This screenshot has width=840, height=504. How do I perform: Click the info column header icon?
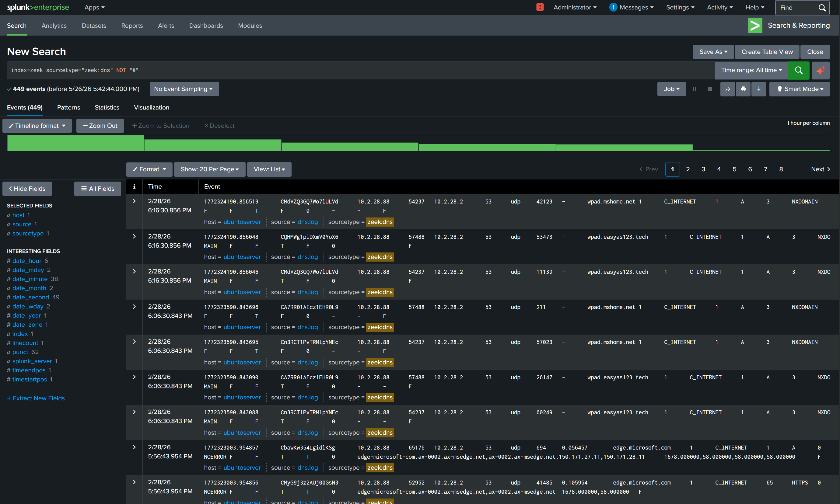(x=134, y=186)
